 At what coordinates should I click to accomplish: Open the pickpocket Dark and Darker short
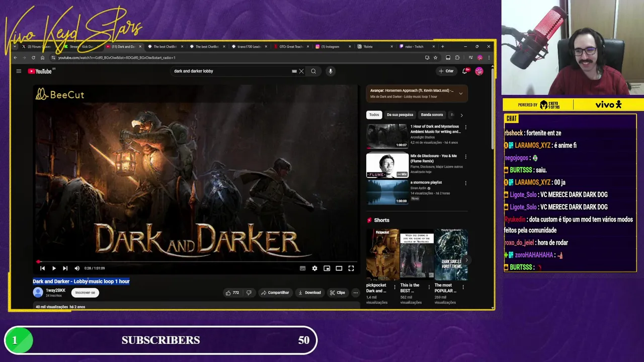382,254
